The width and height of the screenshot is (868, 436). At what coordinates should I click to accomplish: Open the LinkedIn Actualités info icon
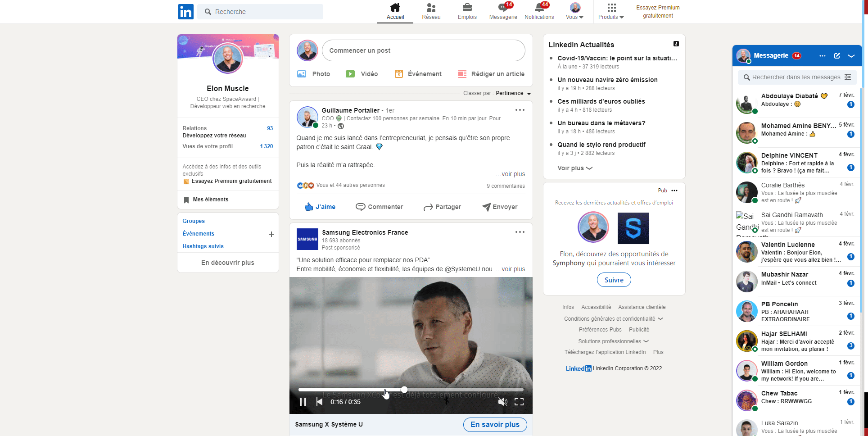click(676, 44)
